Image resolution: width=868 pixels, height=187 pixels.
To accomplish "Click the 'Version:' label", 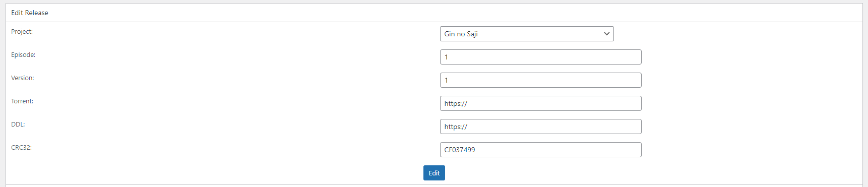I will tap(23, 78).
